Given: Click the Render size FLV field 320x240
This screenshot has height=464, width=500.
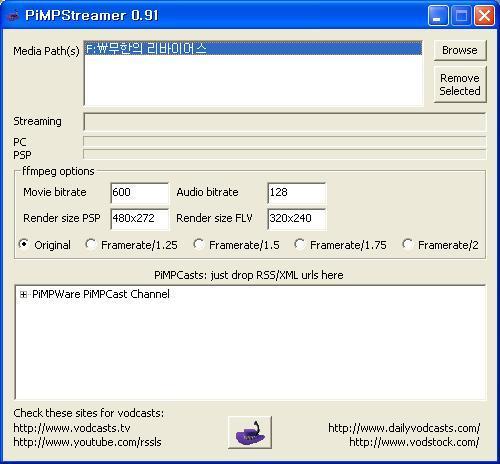Looking at the screenshot, I should coord(297,219).
